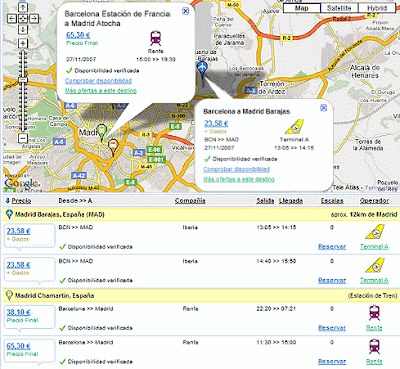
Task: Sort results by Precio column
Action: (x=21, y=201)
